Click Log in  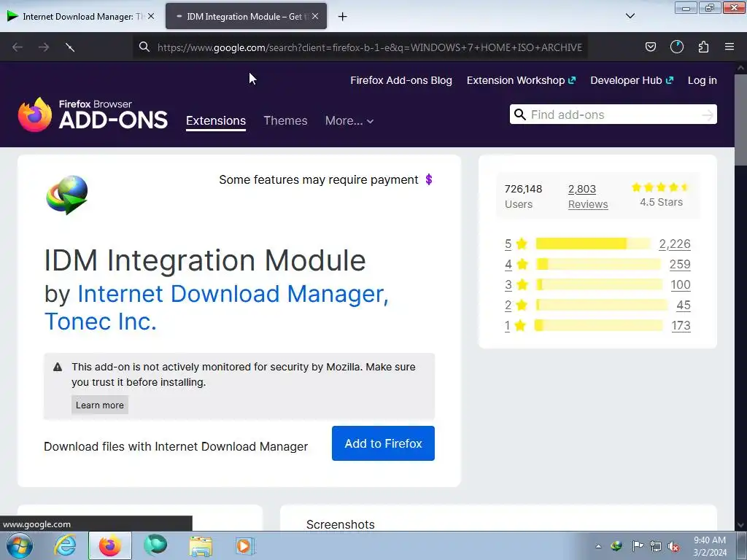(x=703, y=80)
